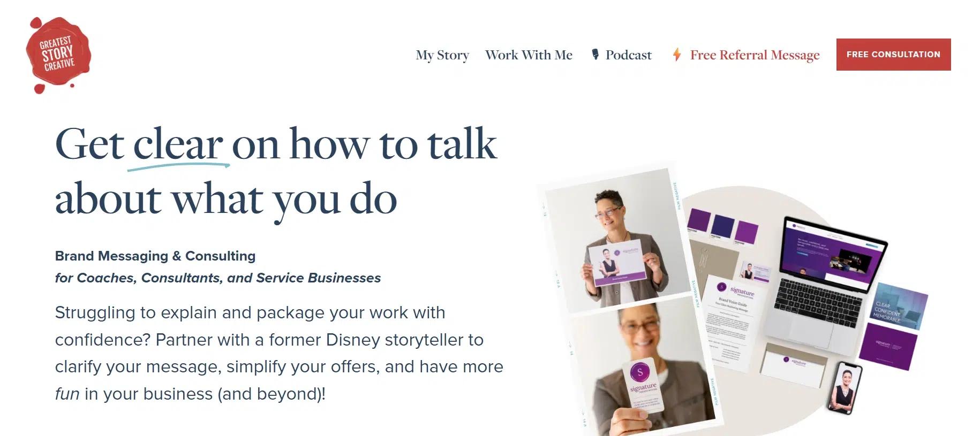The width and height of the screenshot is (980, 436).
Task: Open Free Referral Message link
Action: [x=755, y=55]
